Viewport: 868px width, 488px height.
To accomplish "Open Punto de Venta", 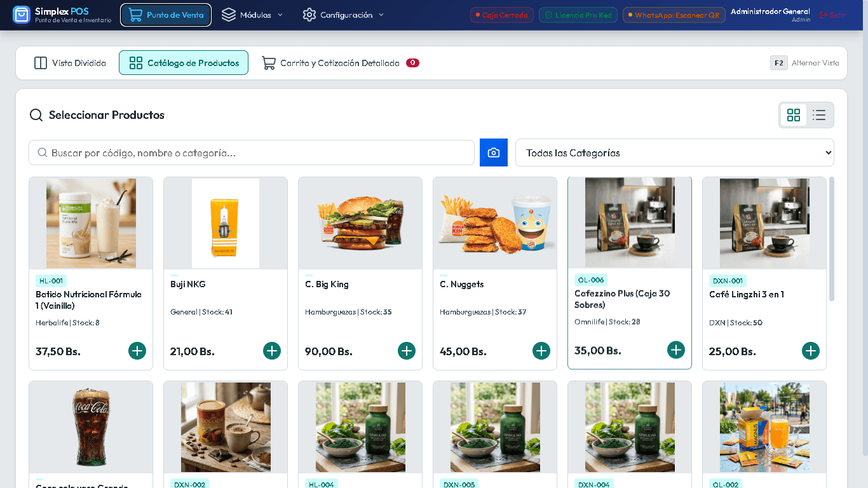I will tap(166, 15).
